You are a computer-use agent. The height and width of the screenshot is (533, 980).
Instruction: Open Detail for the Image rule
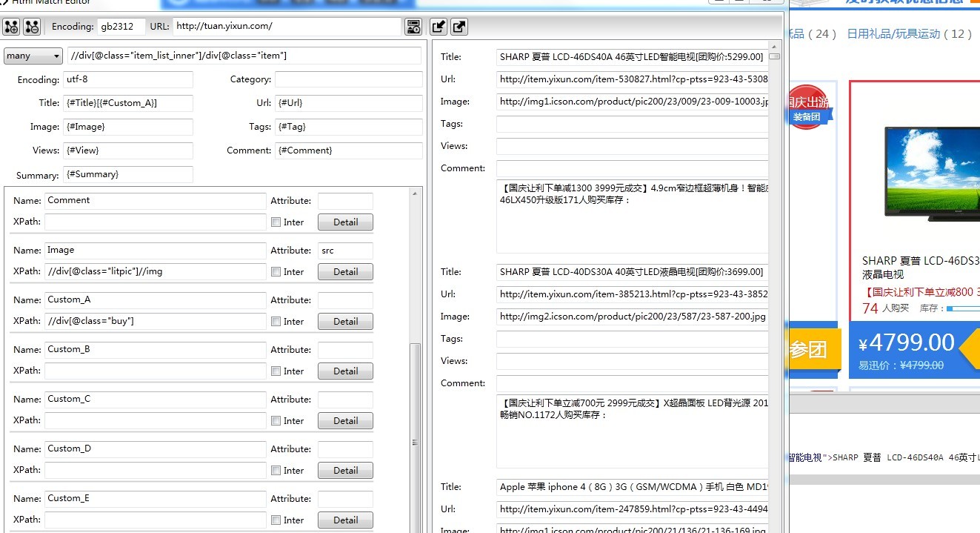coord(345,271)
